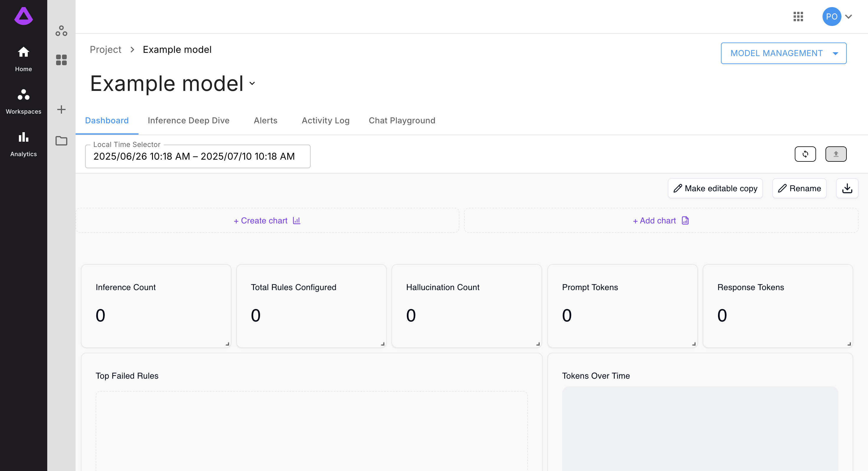
Task: Click the PO user avatar
Action: pos(832,17)
